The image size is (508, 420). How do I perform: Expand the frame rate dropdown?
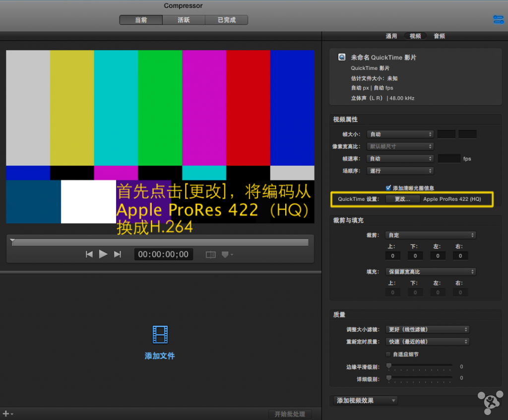(x=400, y=159)
